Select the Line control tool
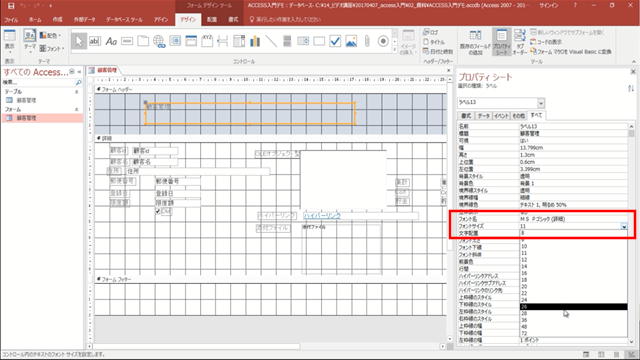 pyautogui.click(x=271, y=41)
